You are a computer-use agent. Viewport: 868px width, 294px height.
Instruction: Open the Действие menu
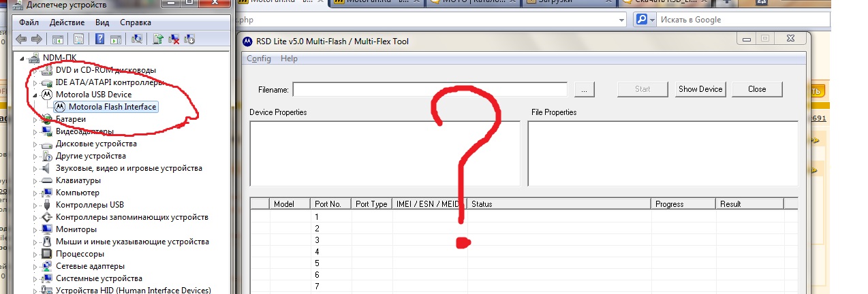pos(67,22)
